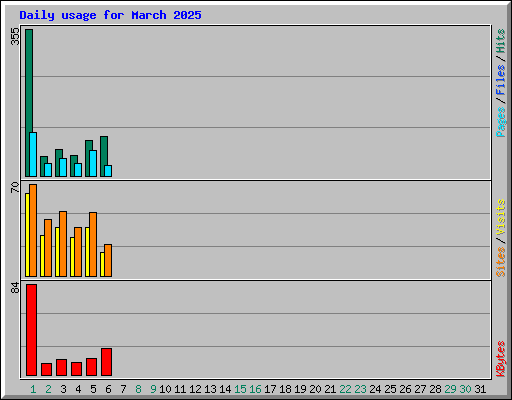This screenshot has width=512, height=400.
Task: Select the orange Sites bar for day 3
Action: (x=63, y=244)
